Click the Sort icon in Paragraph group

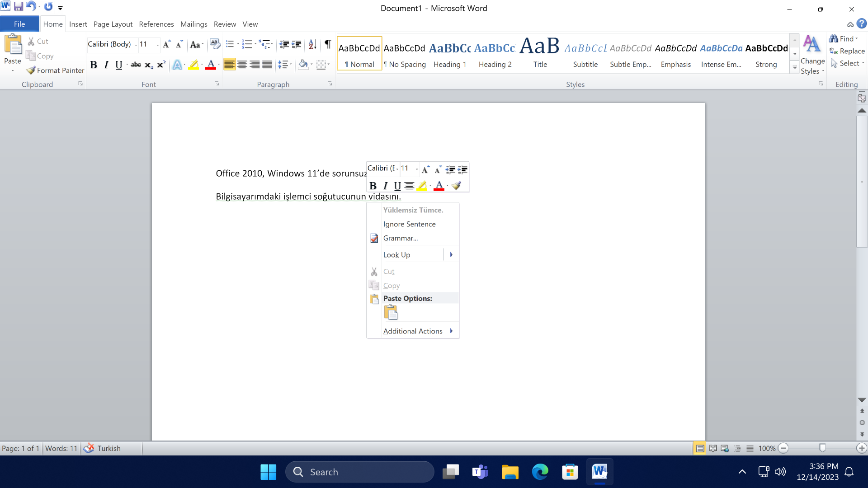(x=312, y=44)
